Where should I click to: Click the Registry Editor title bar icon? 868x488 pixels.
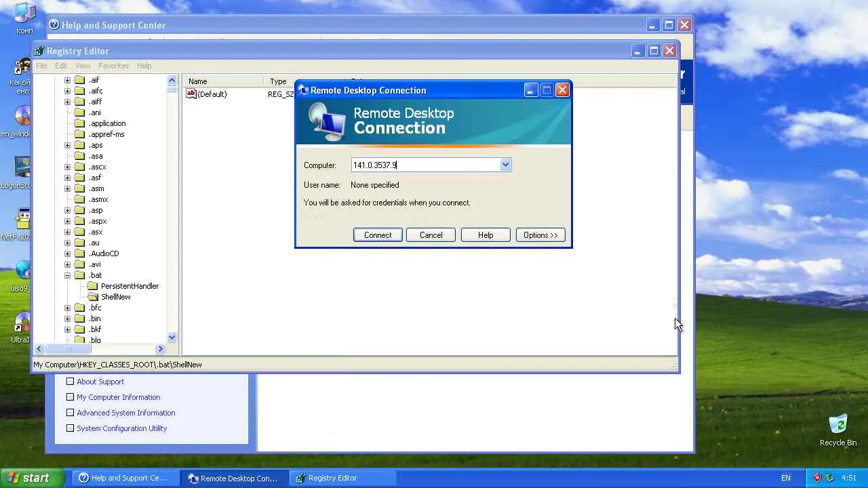40,51
